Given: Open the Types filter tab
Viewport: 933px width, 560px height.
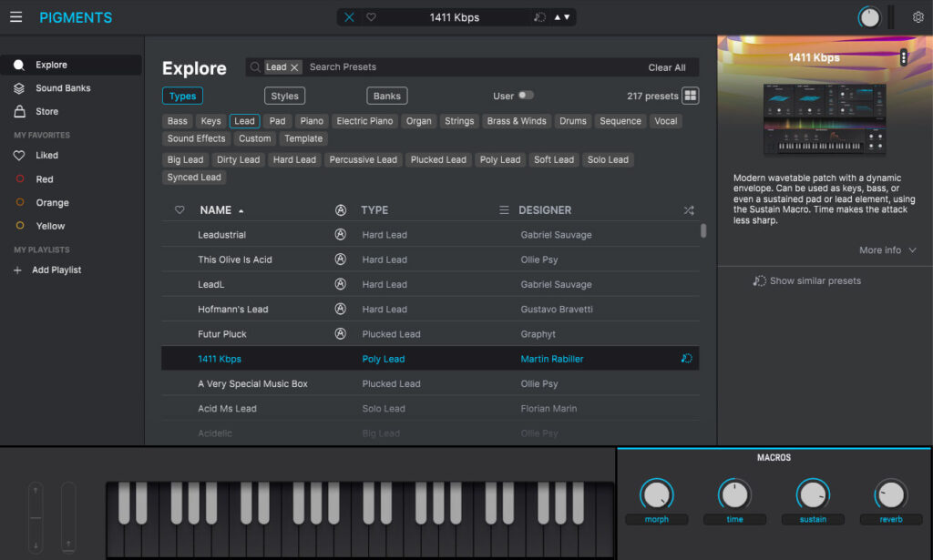Looking at the screenshot, I should tap(182, 96).
